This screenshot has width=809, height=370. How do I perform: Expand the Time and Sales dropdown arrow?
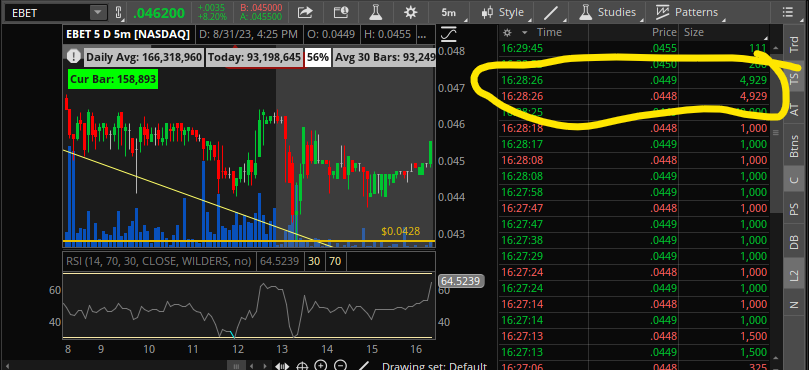click(525, 33)
